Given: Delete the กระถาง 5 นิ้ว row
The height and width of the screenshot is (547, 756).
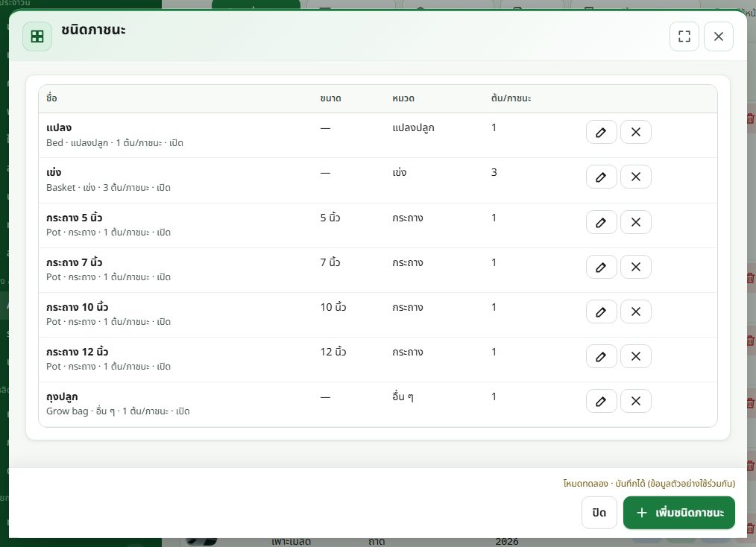Looking at the screenshot, I should [635, 222].
